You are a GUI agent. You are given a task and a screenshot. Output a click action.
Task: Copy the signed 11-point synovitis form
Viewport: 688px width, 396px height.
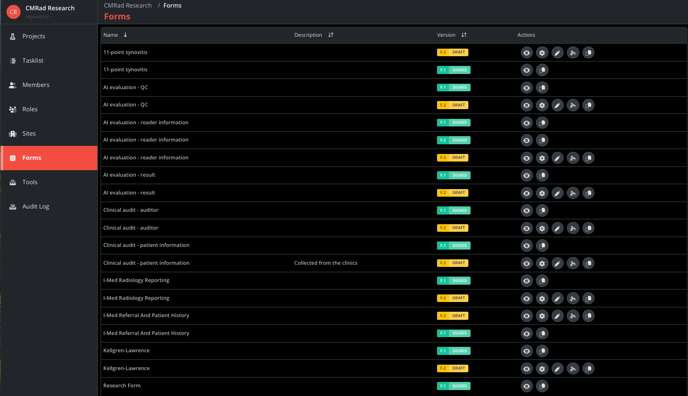(542, 70)
